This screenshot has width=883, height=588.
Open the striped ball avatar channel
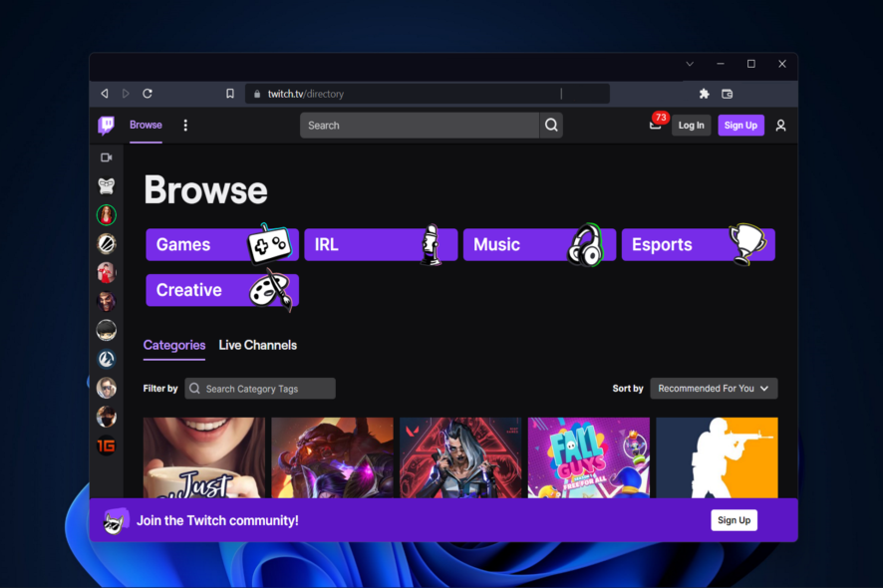click(x=106, y=243)
